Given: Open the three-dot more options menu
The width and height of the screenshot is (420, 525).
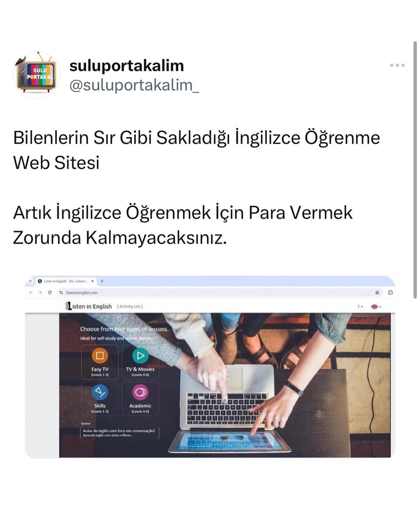Looking at the screenshot, I should 397,65.
